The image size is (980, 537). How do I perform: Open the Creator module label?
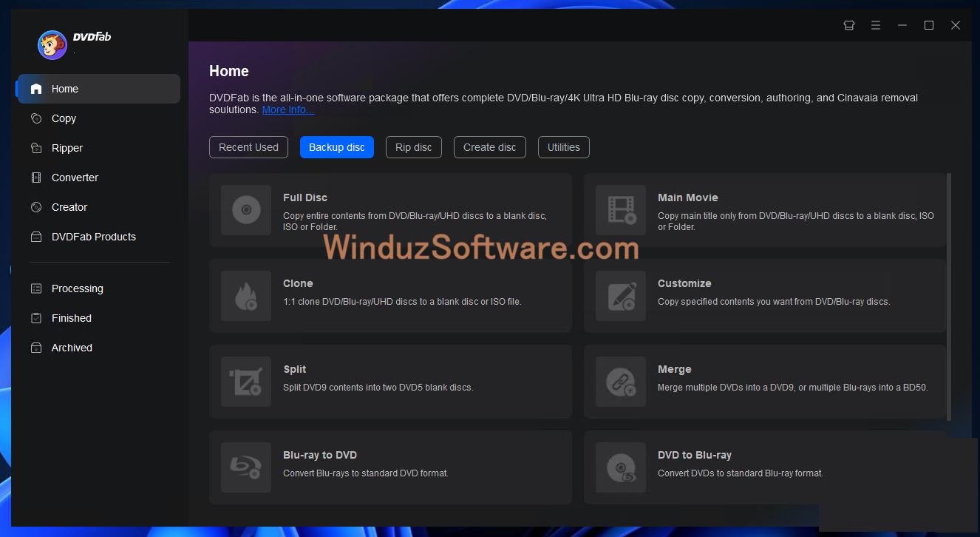[x=69, y=207]
